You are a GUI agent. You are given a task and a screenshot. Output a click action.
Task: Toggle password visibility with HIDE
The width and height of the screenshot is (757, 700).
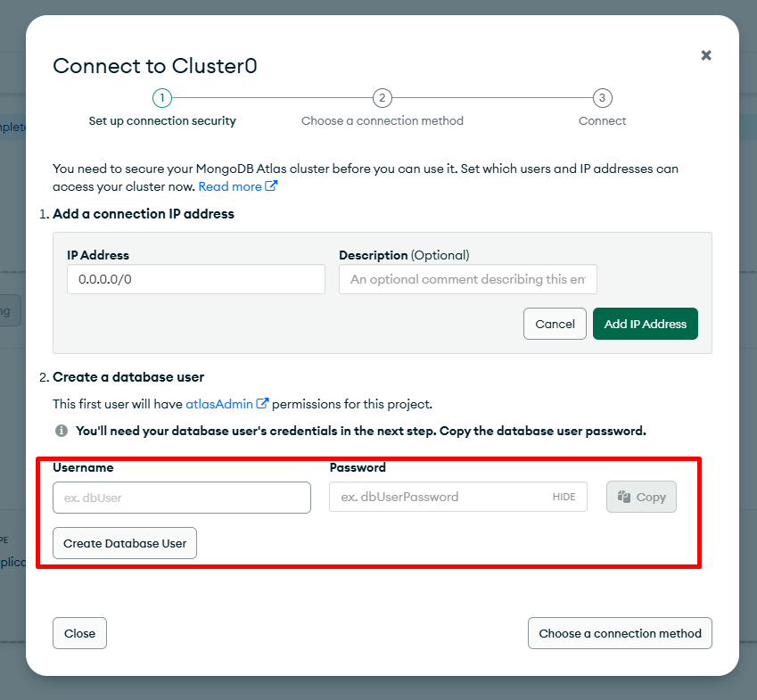[x=564, y=497]
